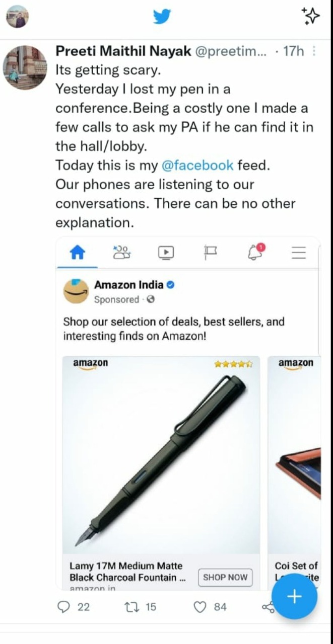Open Preeti Maithil Nayak's profile picture
The height and width of the screenshot is (644, 333).
[x=25, y=67]
